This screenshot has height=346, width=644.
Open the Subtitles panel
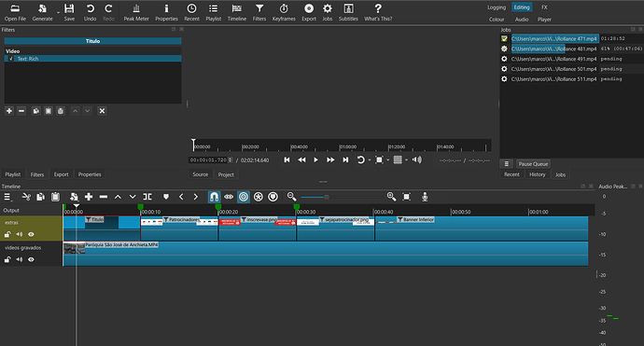[348, 12]
